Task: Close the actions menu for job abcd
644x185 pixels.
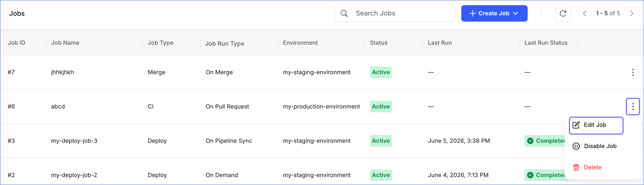Action: (x=633, y=106)
